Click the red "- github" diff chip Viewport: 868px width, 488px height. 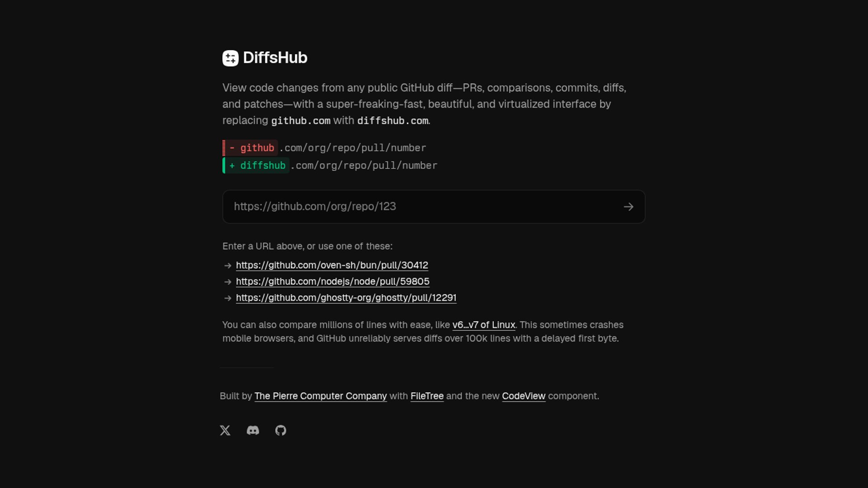[x=250, y=148]
